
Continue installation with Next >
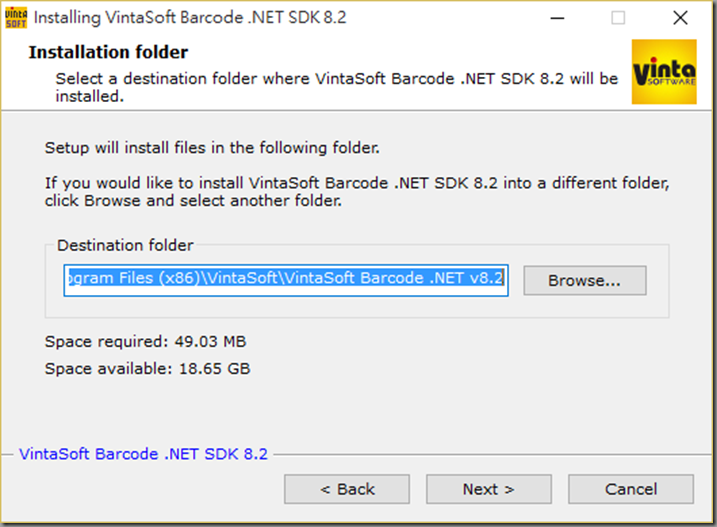pos(488,489)
